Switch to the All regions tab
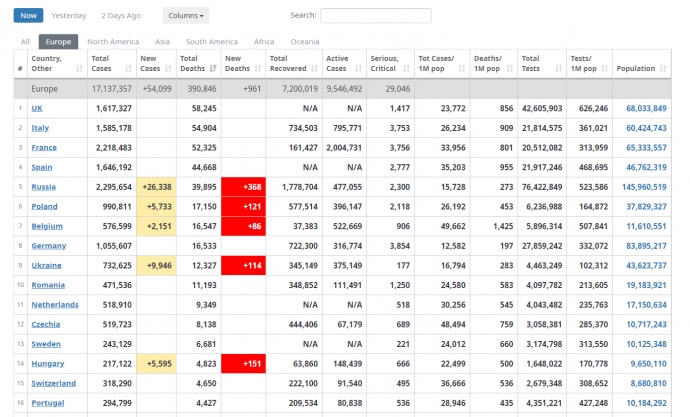Viewport: 690px width, 417px height. (25, 42)
